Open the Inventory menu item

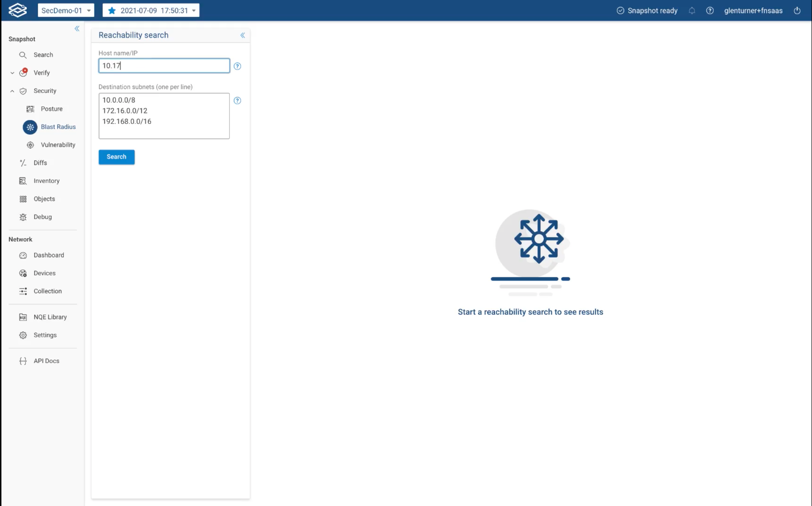pos(46,181)
